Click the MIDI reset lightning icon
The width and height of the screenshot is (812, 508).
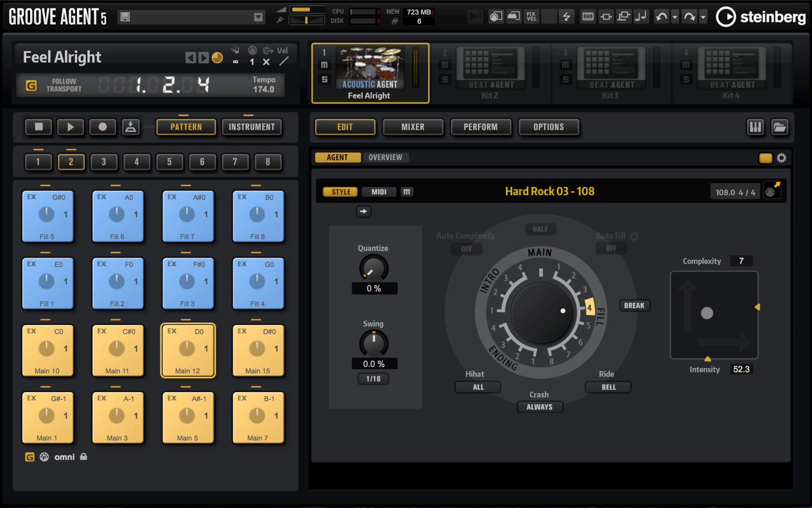pos(566,17)
